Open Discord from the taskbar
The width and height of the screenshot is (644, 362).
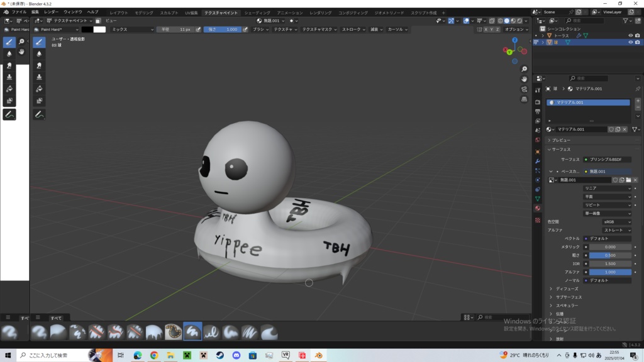236,356
